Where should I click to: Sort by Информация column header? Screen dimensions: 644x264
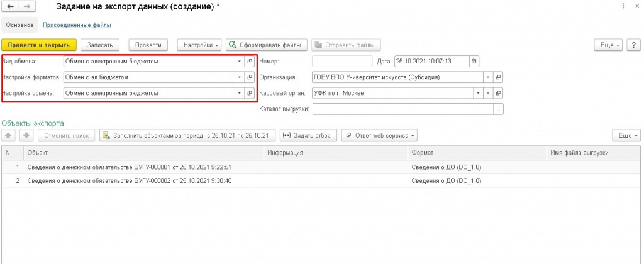point(336,153)
